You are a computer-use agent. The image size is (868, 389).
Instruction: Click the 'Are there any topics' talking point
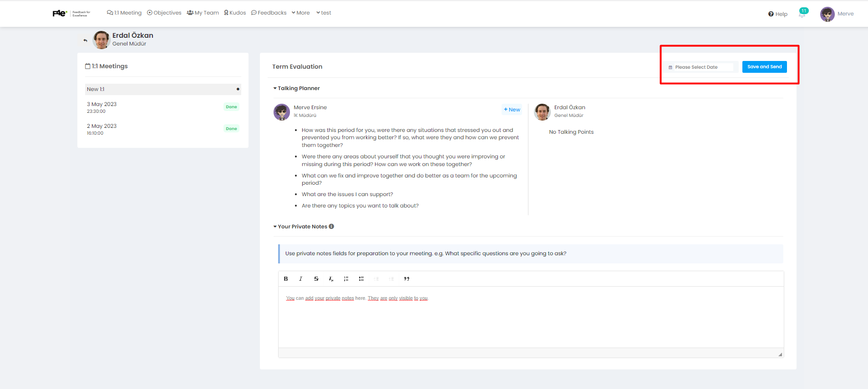tap(360, 206)
